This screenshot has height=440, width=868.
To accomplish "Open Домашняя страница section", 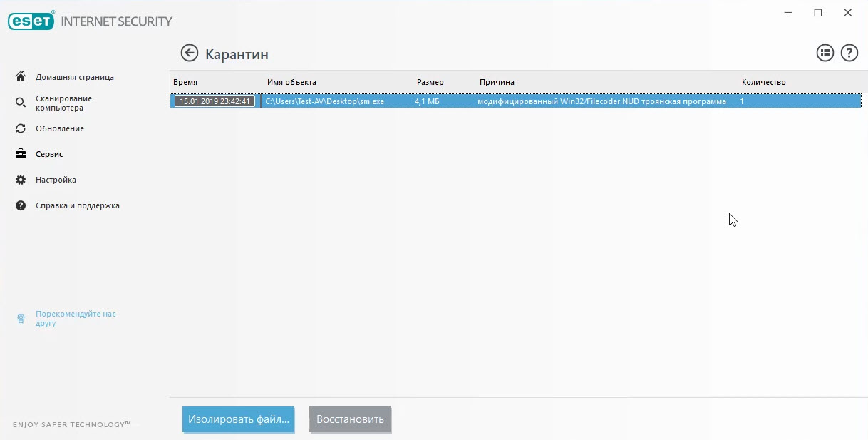I will point(75,77).
